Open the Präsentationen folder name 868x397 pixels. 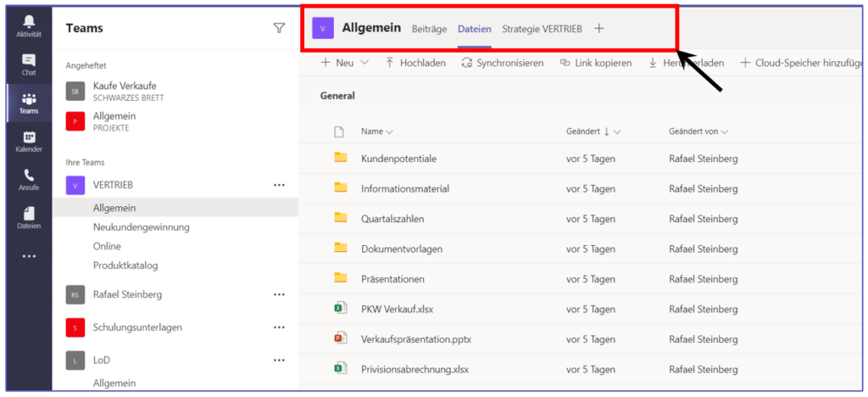point(392,279)
